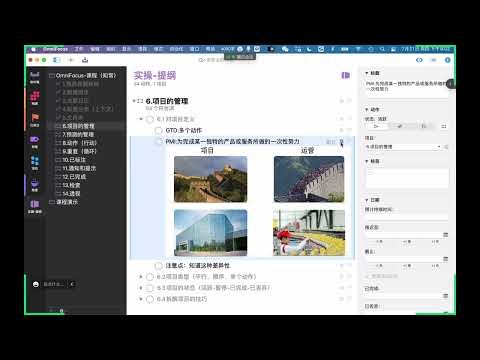Open the 帮助 menu

point(210,49)
